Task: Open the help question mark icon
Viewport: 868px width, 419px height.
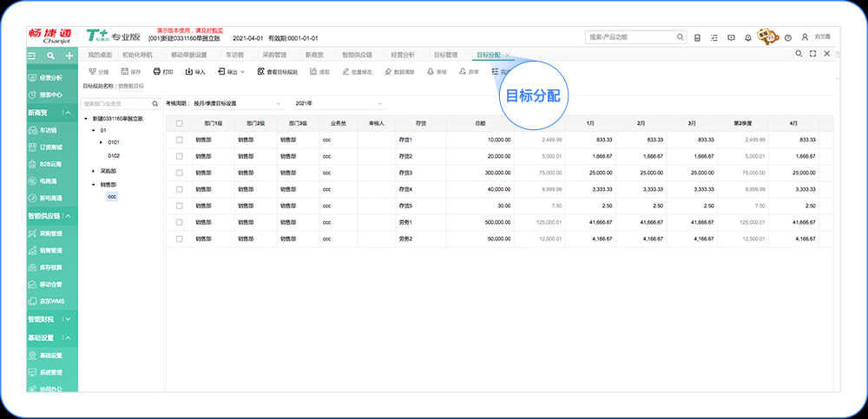Action: (787, 37)
